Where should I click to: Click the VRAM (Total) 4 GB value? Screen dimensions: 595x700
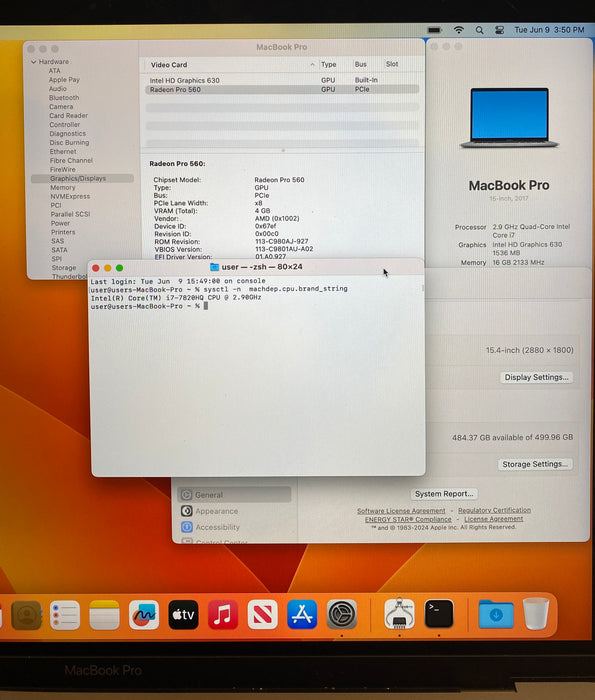[262, 211]
